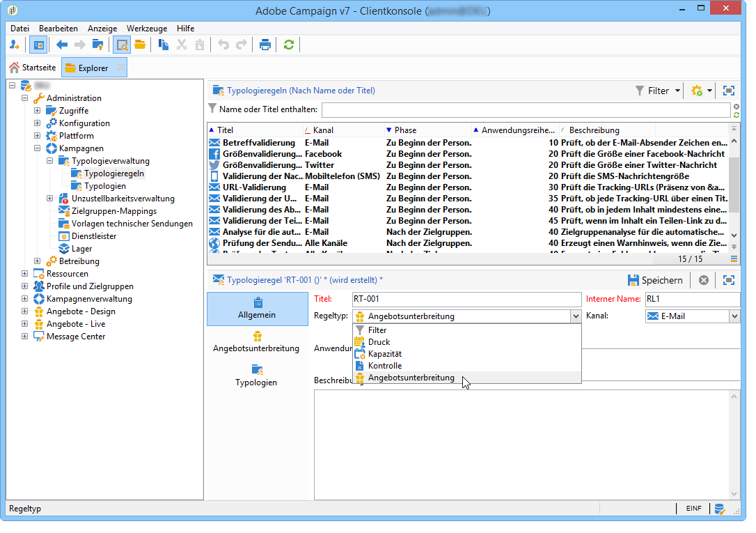
Task: Choose Druck in Regeltyp list
Action: [x=467, y=342]
